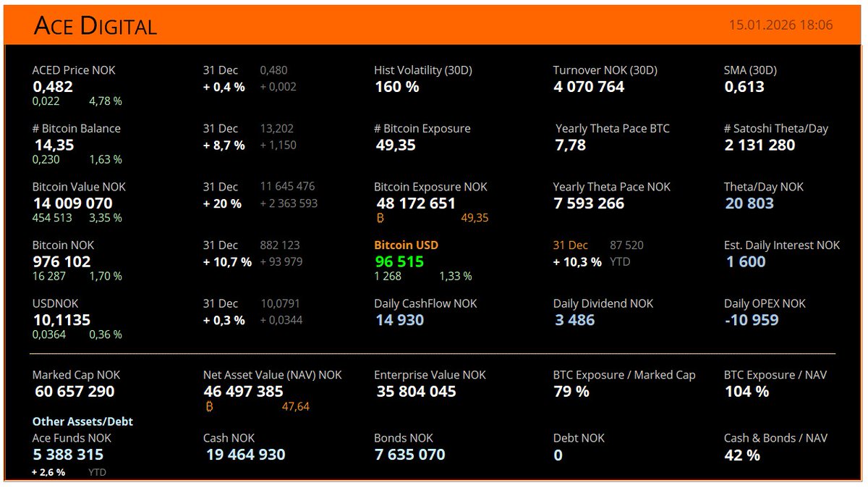
Task: Select the 60 657 290 market cap value
Action: [x=75, y=392]
